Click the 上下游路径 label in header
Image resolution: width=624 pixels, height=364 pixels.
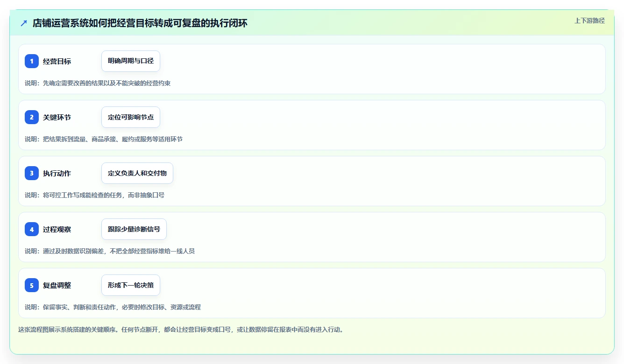point(589,21)
